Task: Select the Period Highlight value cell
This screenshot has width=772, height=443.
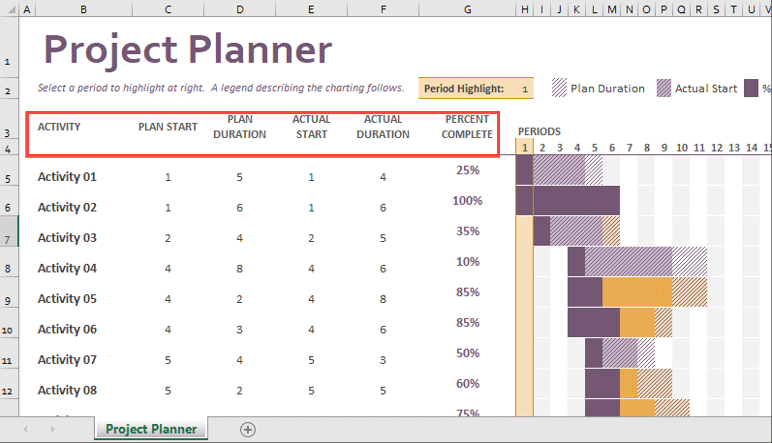Action: point(525,89)
